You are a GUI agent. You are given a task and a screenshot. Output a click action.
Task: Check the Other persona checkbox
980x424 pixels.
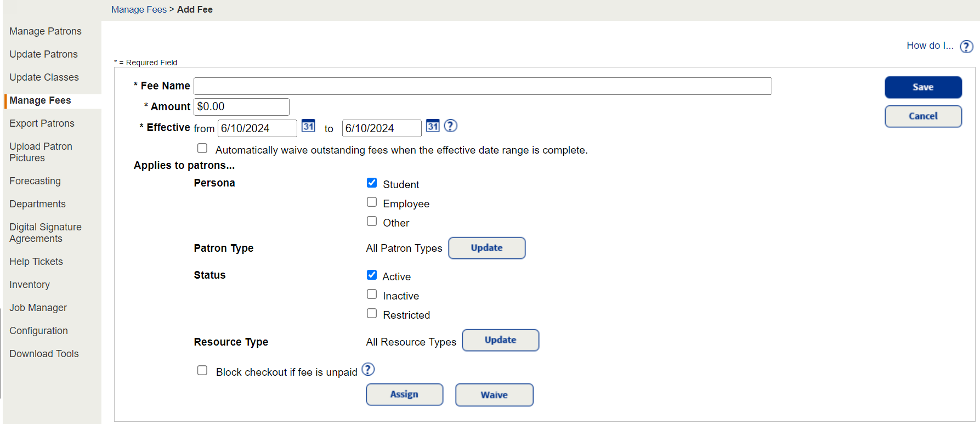[372, 221]
